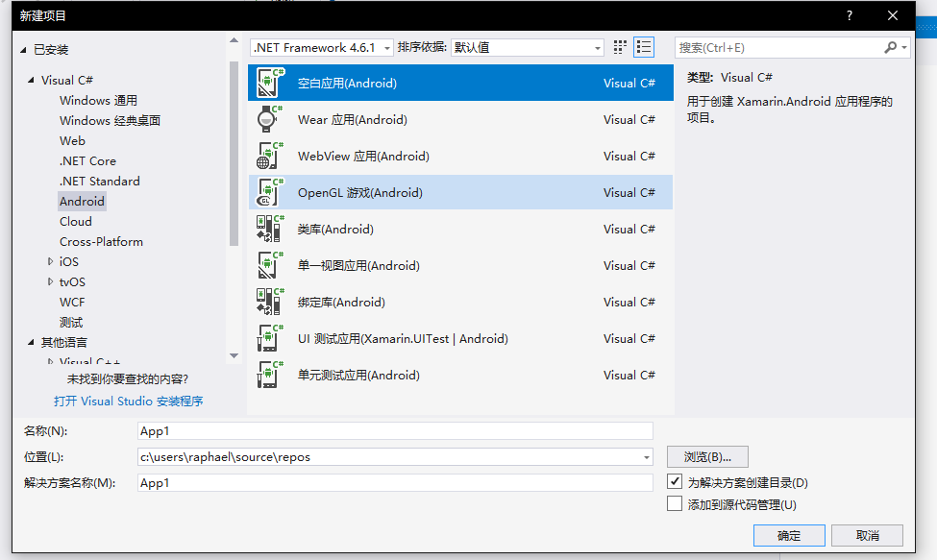
Task: Select the Web category
Action: [x=72, y=141]
